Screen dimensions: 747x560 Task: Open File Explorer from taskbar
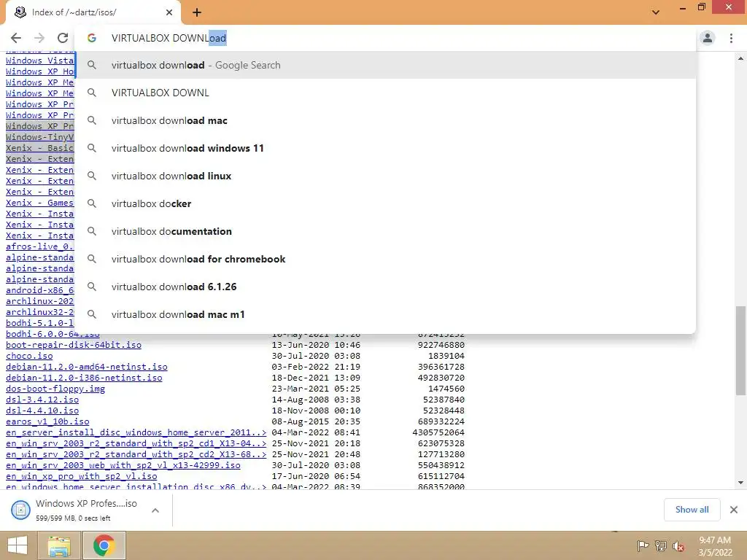59,545
